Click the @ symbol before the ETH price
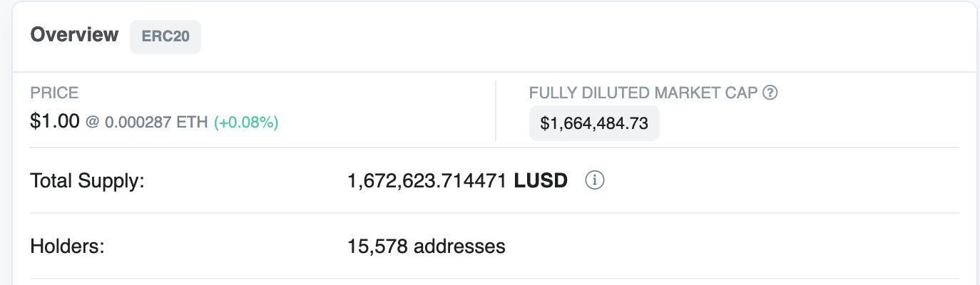Viewport: 980px width, 285px height. (x=93, y=123)
